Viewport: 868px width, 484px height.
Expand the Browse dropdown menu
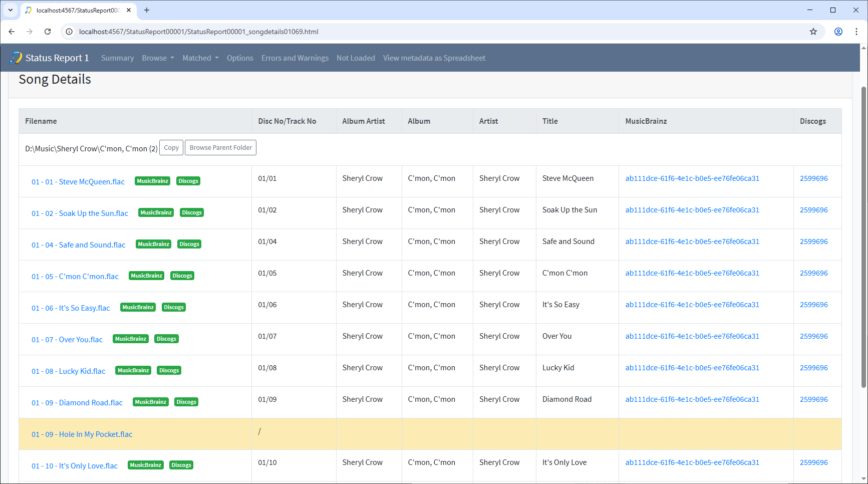[x=158, y=58]
